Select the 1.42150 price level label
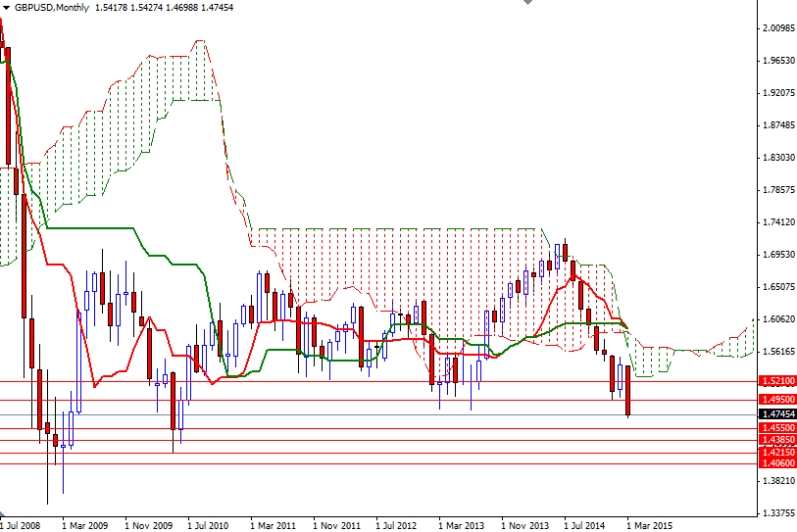This screenshot has width=797, height=532. pos(777,453)
